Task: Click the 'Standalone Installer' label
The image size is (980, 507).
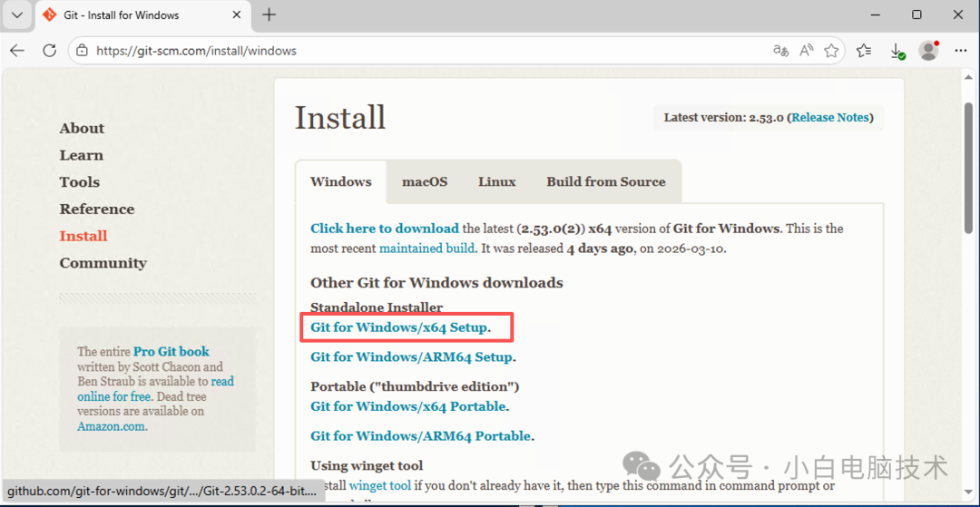Action: point(377,307)
